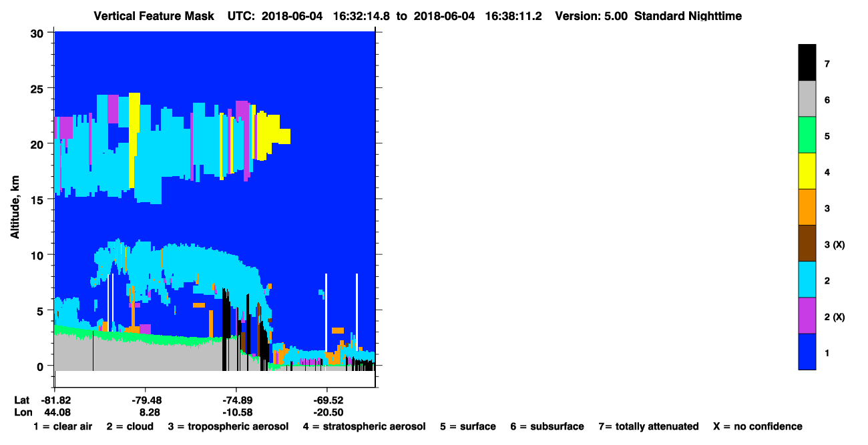This screenshot has width=868, height=445.
Task: Click longitude value '-10.58'
Action: 236,413
